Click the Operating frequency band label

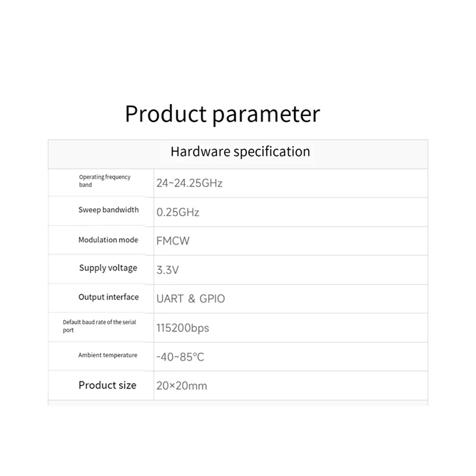[x=105, y=181]
